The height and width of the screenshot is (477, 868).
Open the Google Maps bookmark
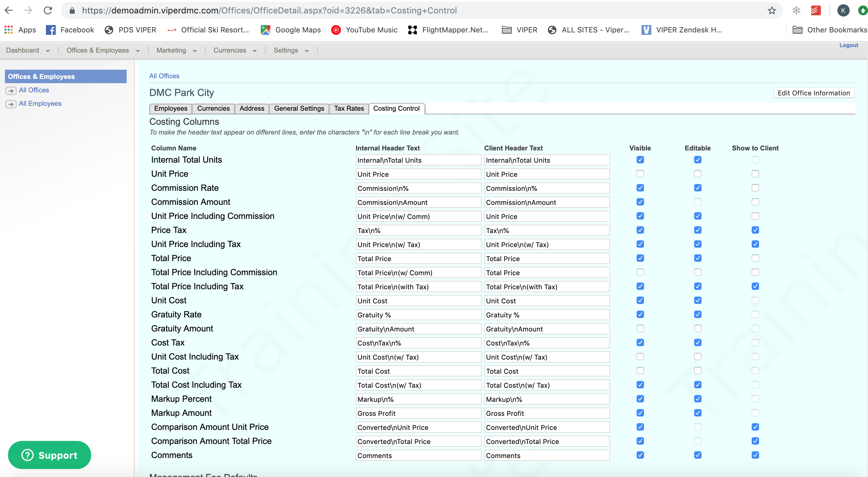[x=291, y=30]
